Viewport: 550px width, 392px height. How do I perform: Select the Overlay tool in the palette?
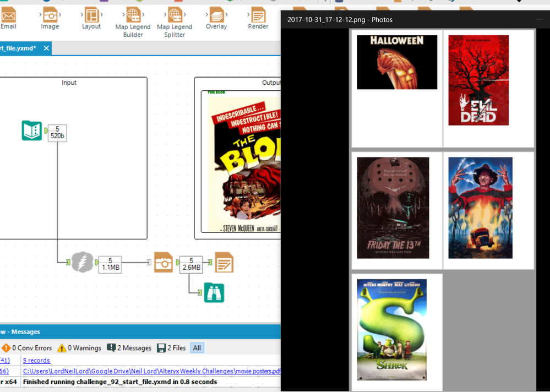[216, 18]
